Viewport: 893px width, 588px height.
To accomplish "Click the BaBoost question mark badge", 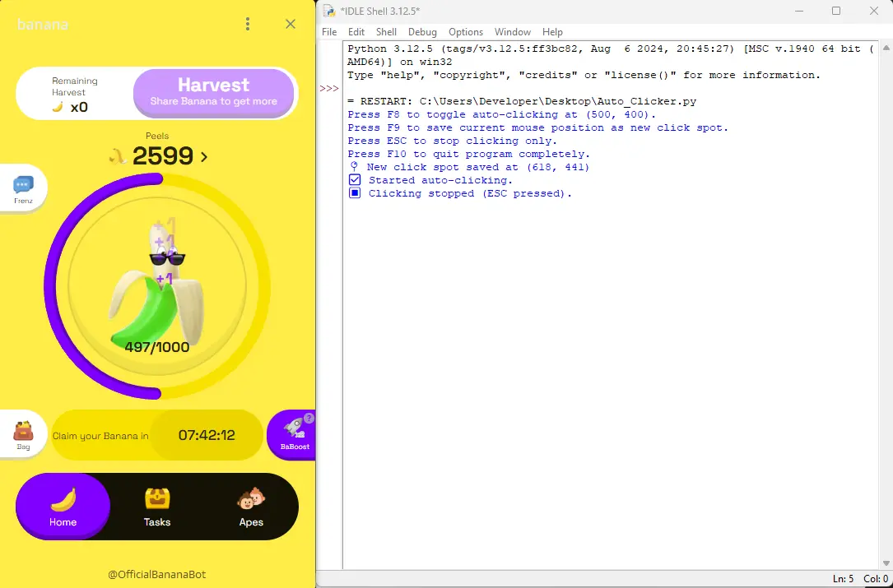I will 309,419.
